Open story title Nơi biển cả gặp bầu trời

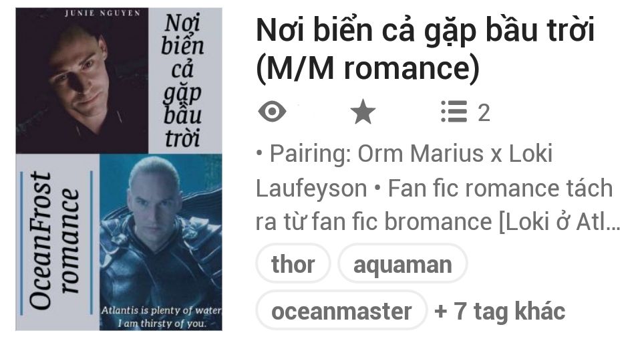425,29
